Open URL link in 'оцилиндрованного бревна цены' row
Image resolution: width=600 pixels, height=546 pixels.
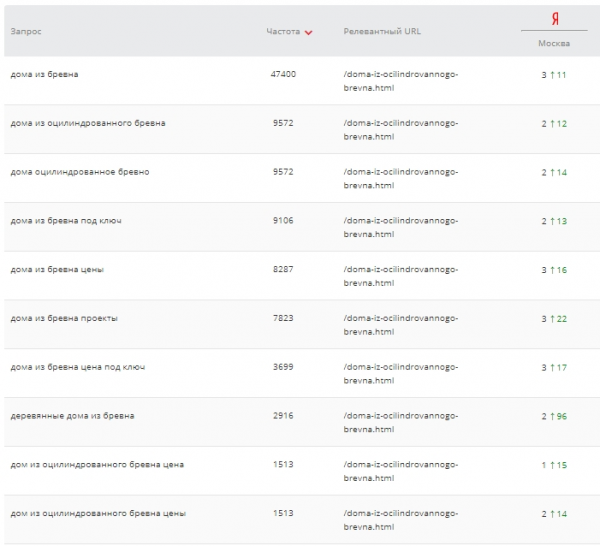(x=401, y=520)
